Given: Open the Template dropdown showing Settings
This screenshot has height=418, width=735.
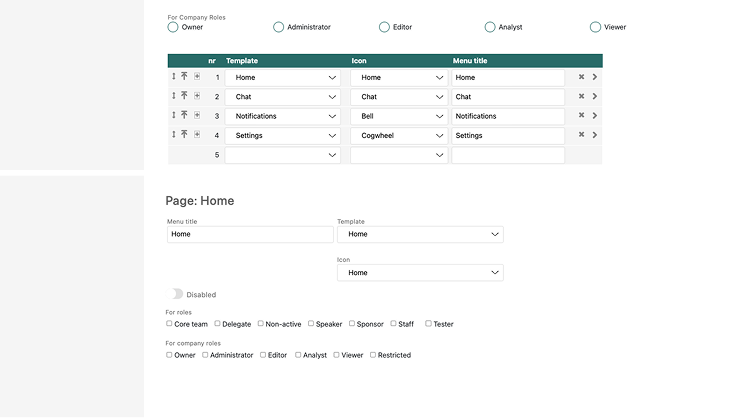Looking at the screenshot, I should tap(283, 135).
